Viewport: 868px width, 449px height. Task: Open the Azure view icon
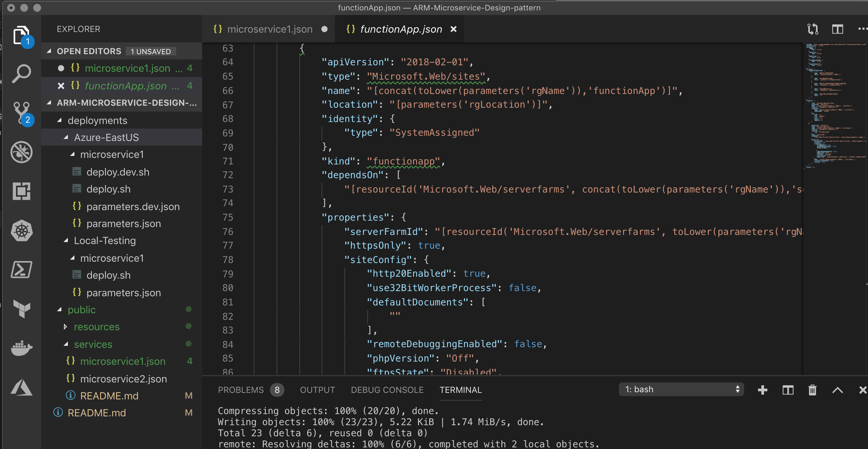22,387
